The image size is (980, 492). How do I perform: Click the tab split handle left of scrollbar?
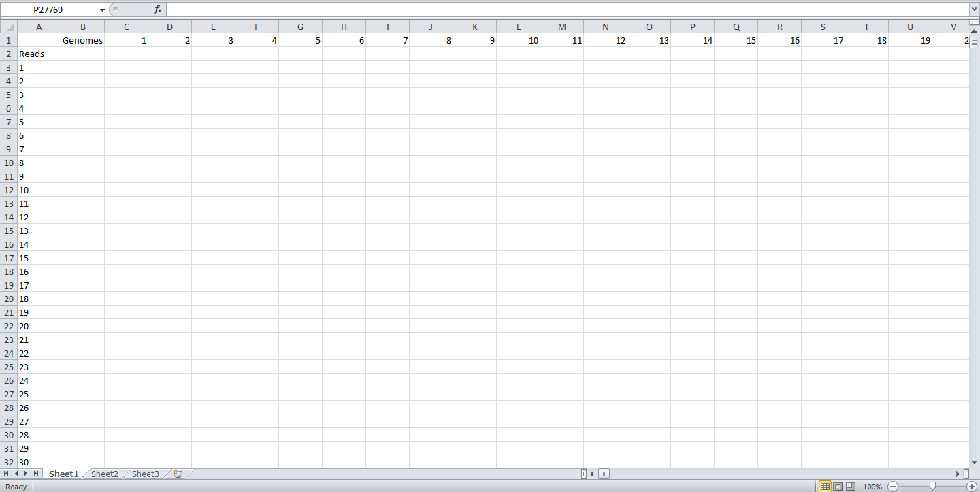click(x=584, y=474)
